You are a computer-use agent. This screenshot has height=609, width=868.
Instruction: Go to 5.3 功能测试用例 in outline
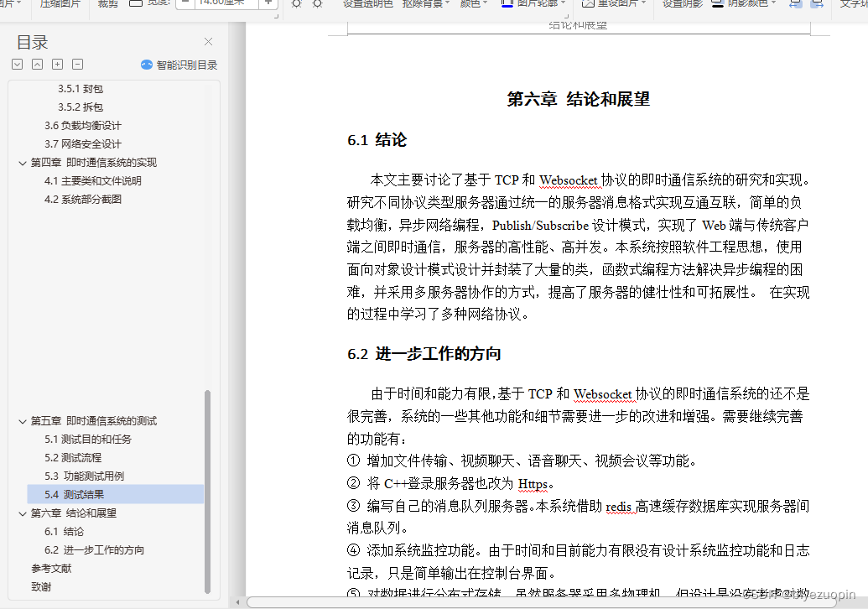84,476
